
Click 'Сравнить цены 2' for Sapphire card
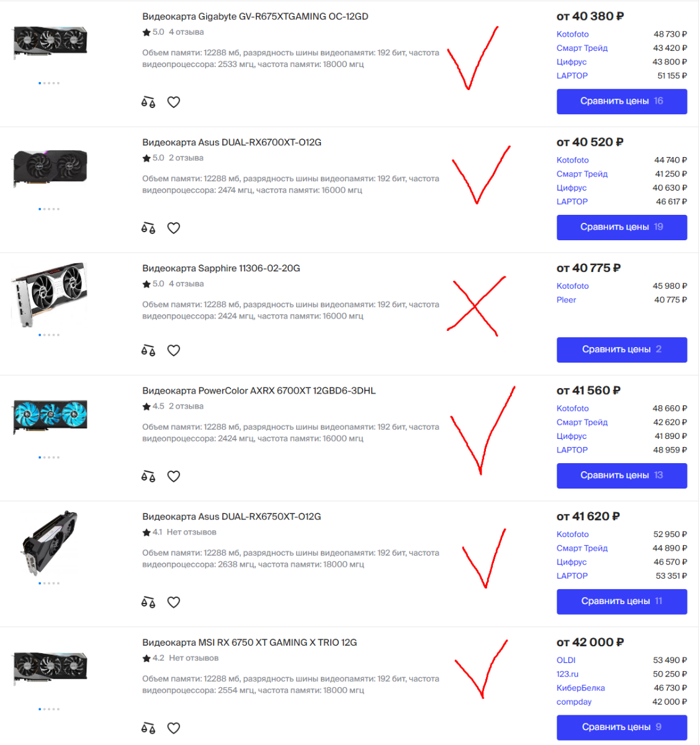pos(622,350)
